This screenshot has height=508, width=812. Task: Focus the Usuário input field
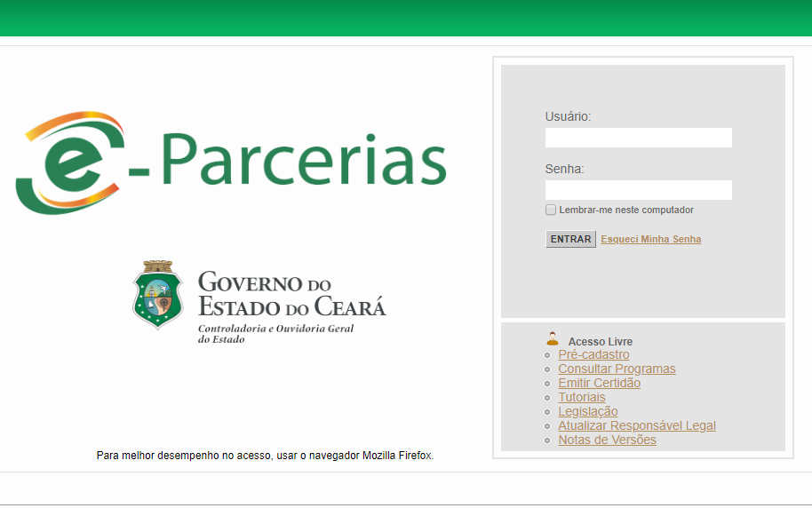point(638,138)
